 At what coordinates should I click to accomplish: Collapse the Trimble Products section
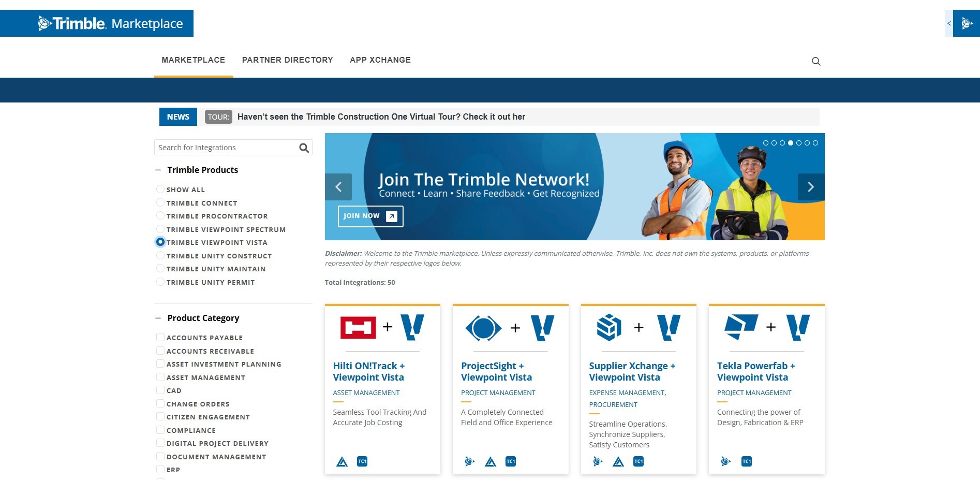tap(158, 169)
